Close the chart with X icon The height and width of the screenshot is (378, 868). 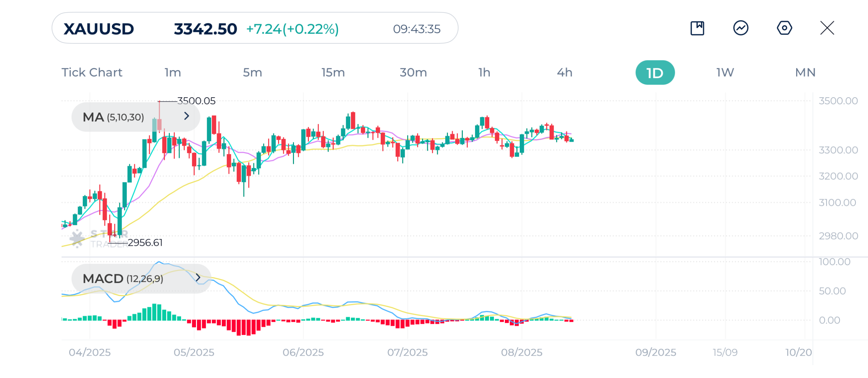tap(827, 28)
